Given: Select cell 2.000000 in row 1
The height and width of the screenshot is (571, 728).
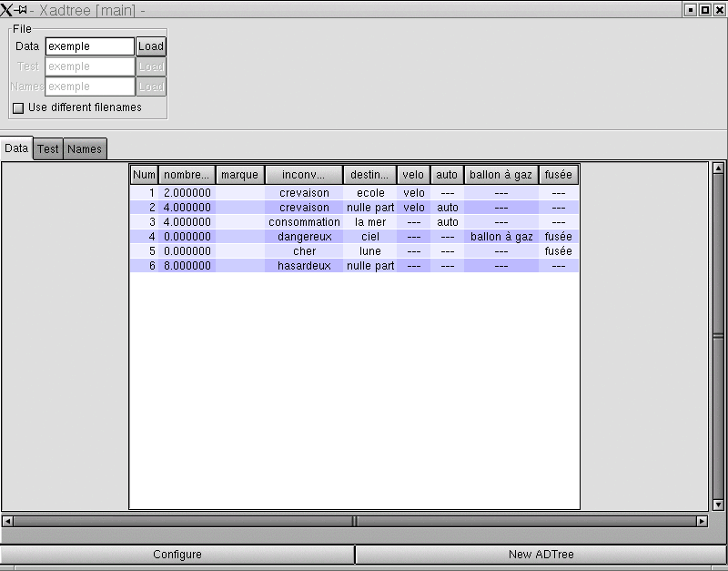Looking at the screenshot, I should click(x=187, y=193).
